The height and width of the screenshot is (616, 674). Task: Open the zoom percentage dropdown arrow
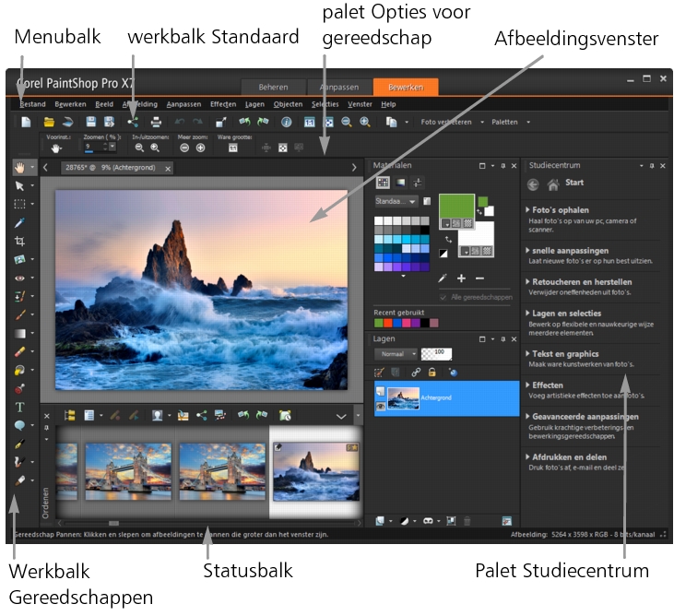point(112,147)
